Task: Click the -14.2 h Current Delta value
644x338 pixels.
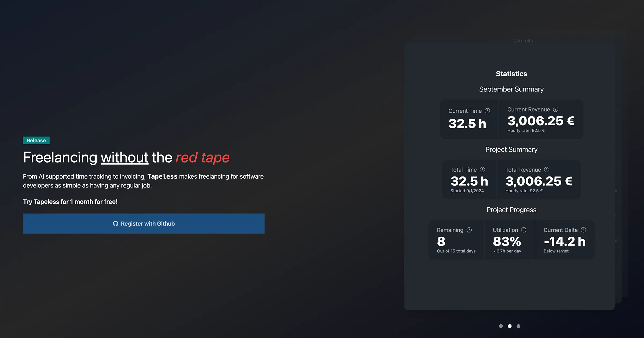Action: tap(564, 241)
